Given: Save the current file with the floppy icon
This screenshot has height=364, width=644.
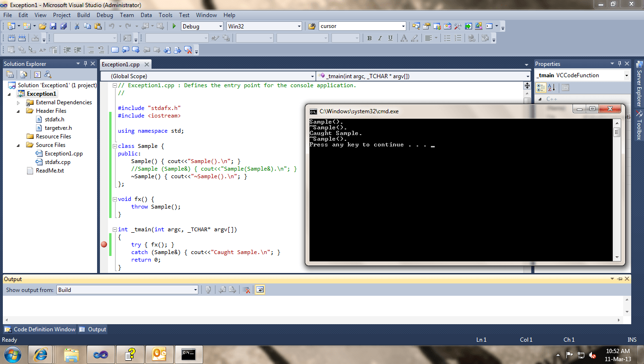Looking at the screenshot, I should 53,27.
